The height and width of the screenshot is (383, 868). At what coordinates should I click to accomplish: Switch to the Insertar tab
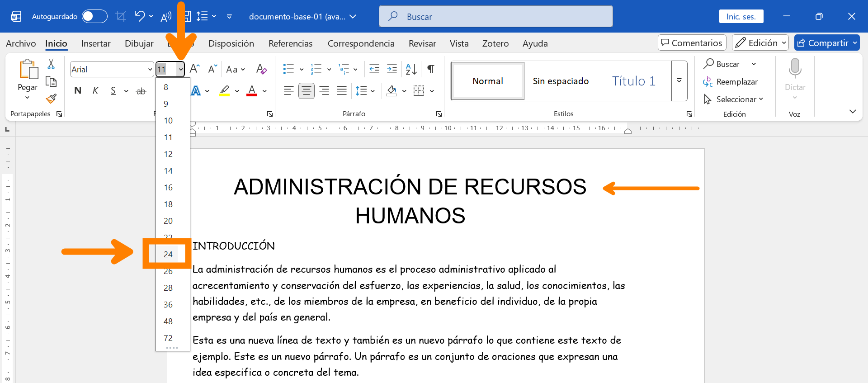tap(96, 43)
